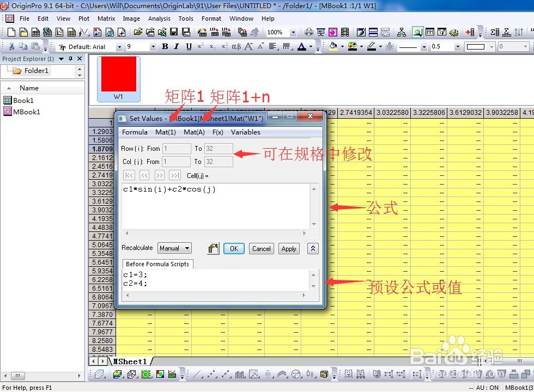Click the Cancel button
Image resolution: width=534 pixels, height=392 pixels.
pos(262,248)
